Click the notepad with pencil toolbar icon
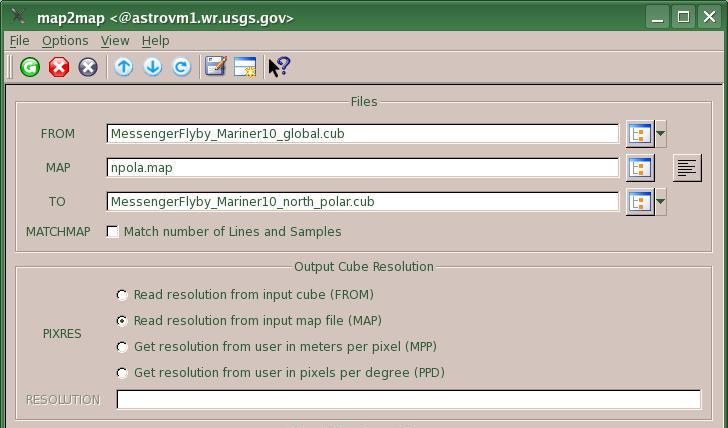 [215, 67]
